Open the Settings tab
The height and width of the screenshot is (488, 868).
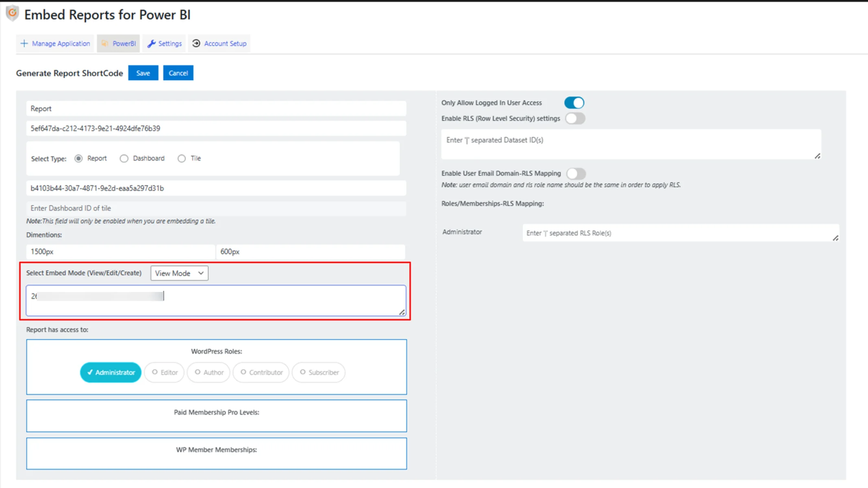pyautogui.click(x=164, y=44)
